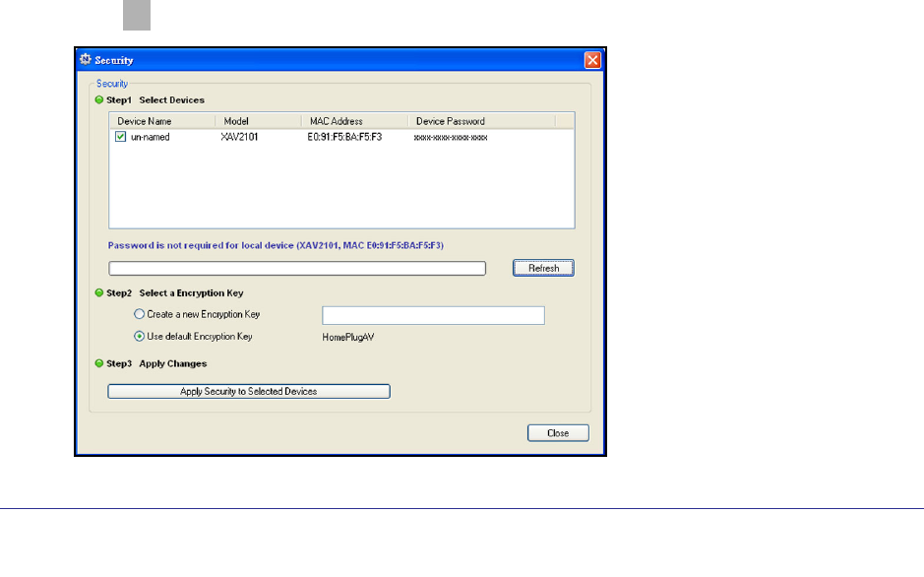
Task: Click the Step3 green status indicator
Action: pyautogui.click(x=99, y=363)
